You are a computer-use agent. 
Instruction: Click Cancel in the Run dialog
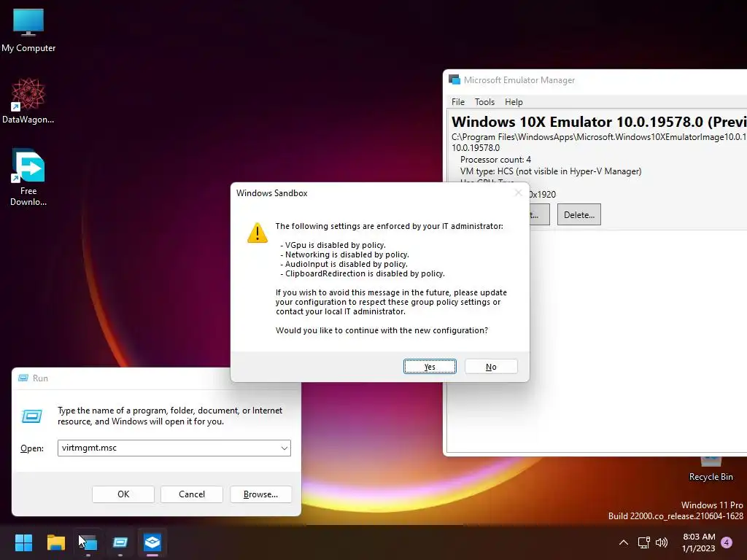(x=192, y=494)
